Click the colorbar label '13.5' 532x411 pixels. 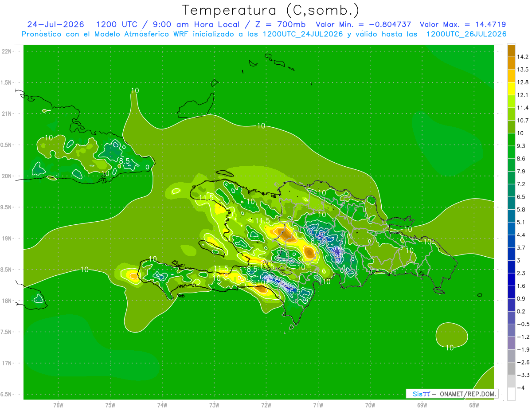click(x=522, y=69)
